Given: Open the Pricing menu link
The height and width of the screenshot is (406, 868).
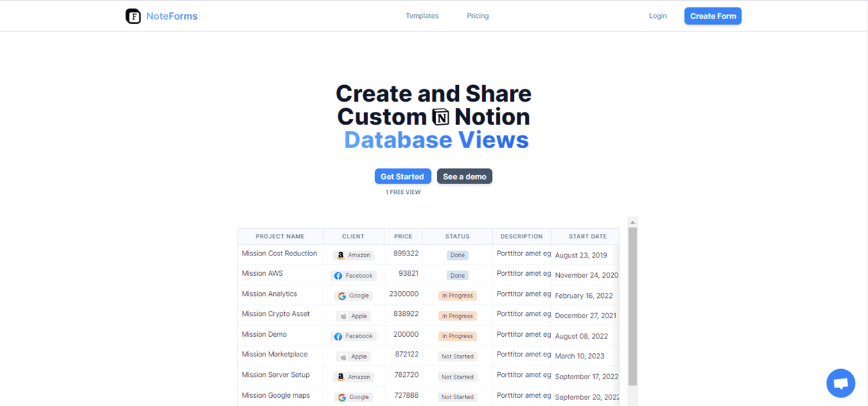Looking at the screenshot, I should click(478, 16).
